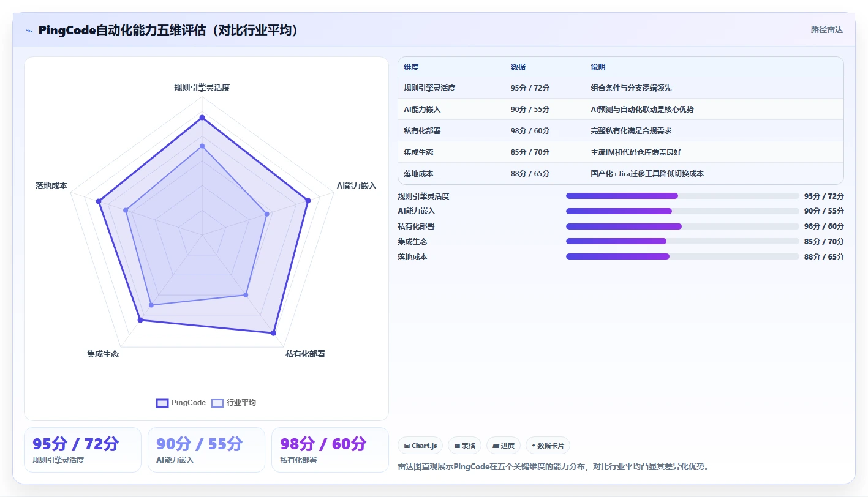Screen dimensions: 868x497
Task: Select the 完整私有化满足合规需求 table cell
Action: click(714, 131)
